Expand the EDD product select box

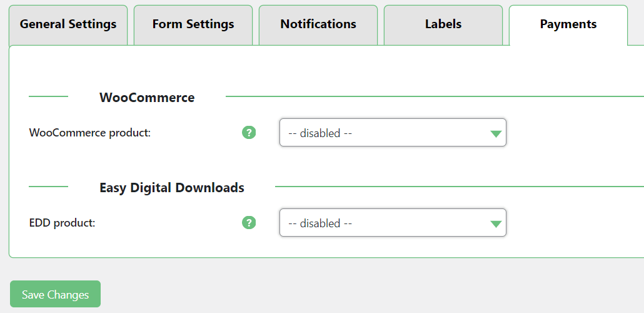coord(392,223)
